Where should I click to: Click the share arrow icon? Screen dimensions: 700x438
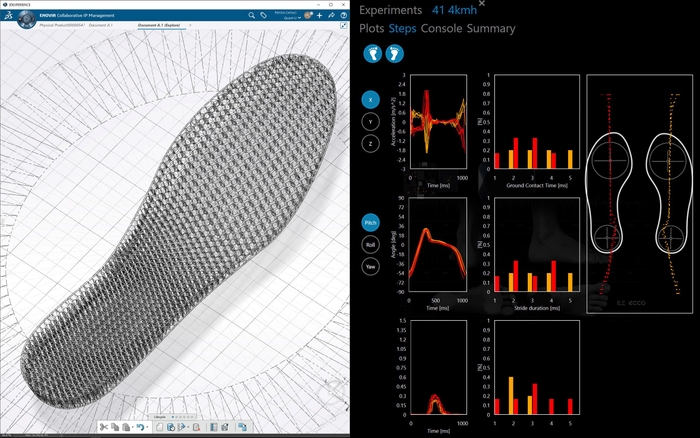331,15
